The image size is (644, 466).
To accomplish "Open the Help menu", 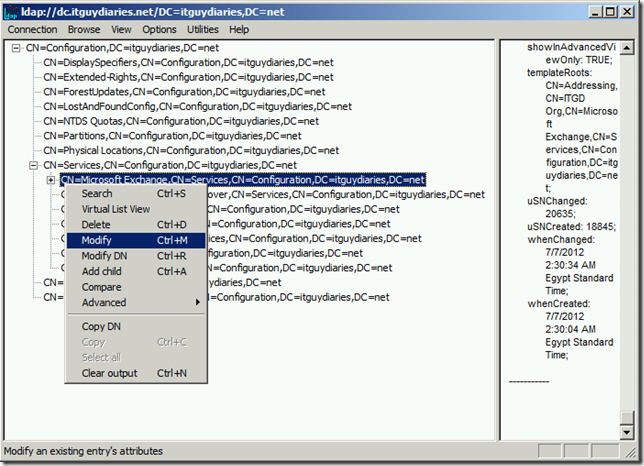I will (x=239, y=30).
